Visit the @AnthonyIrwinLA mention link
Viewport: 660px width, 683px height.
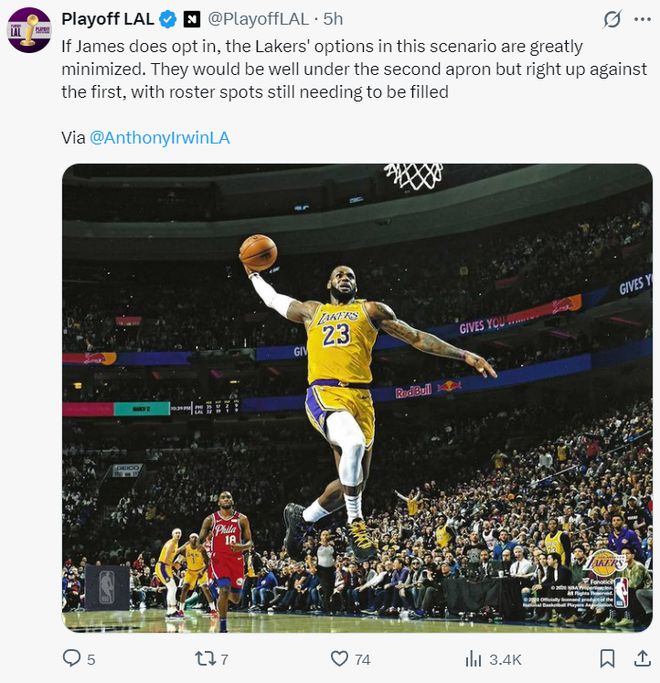pos(160,137)
